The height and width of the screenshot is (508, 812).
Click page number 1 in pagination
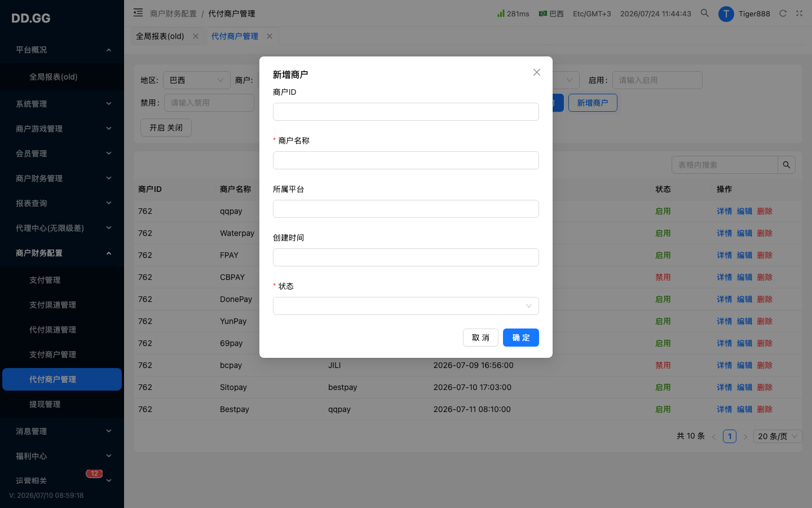coord(730,436)
